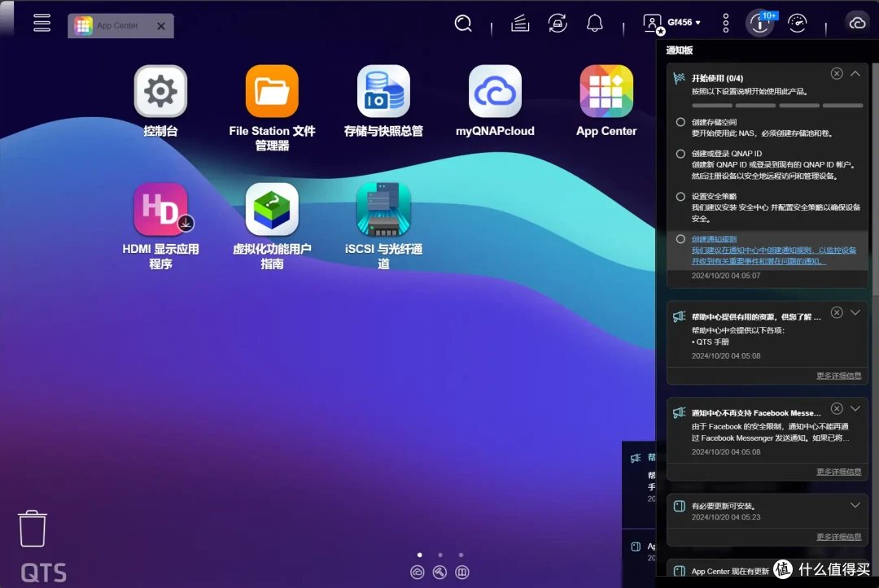The height and width of the screenshot is (588, 879).
Task: Go to second desktop page dot
Action: coord(440,555)
